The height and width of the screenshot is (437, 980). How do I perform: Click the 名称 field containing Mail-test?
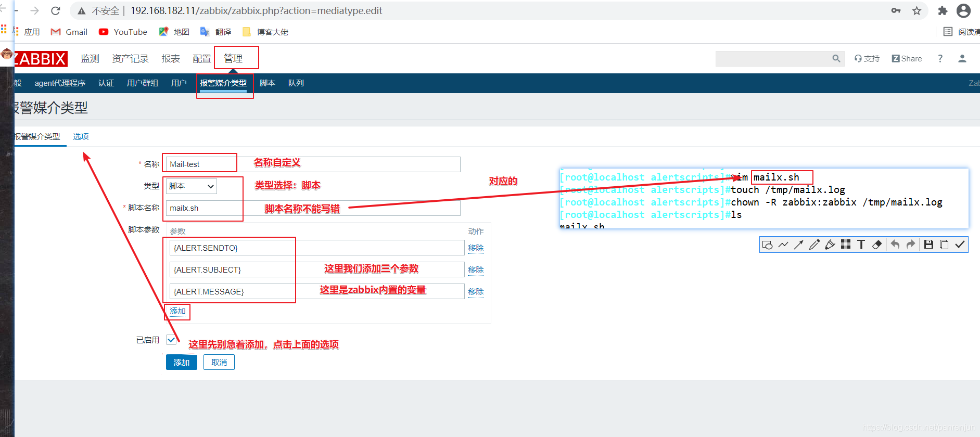313,164
